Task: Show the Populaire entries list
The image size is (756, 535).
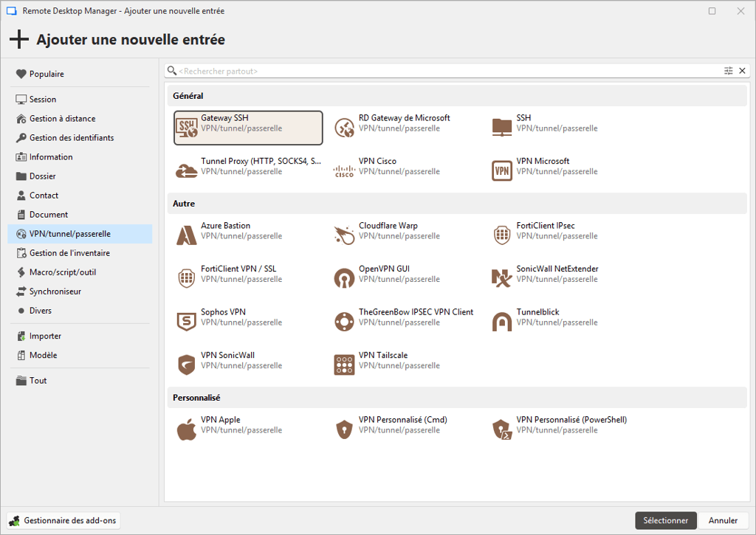Action: point(46,74)
